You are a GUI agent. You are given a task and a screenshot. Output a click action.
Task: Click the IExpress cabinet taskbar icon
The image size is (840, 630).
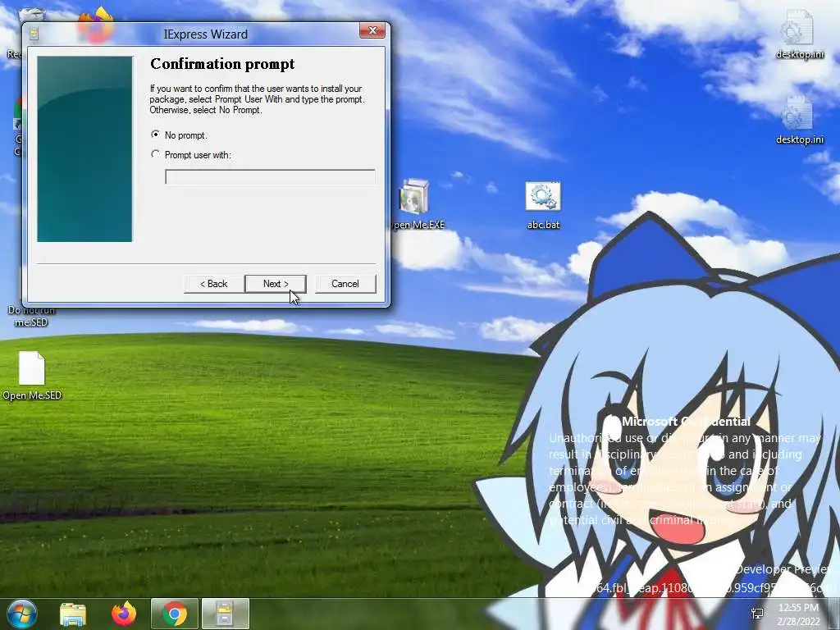(225, 614)
